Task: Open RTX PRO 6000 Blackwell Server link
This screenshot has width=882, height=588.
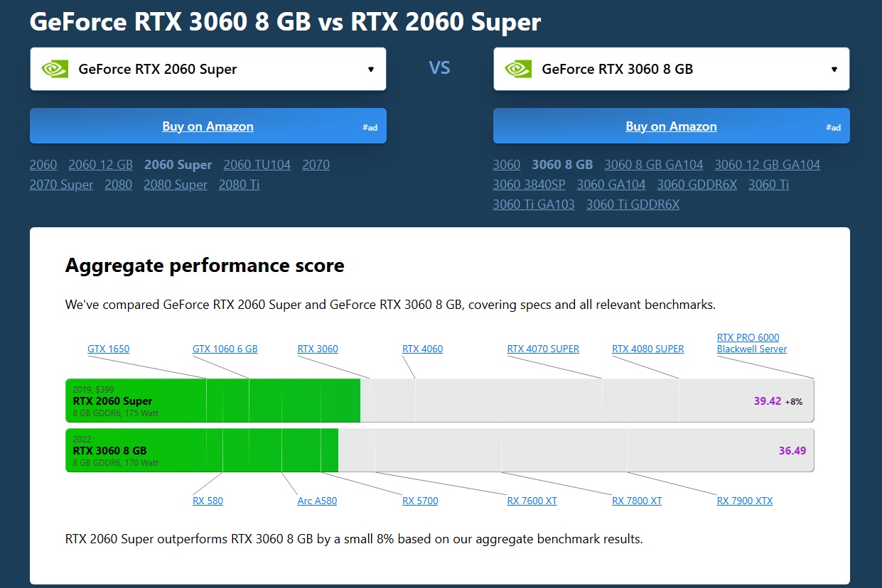Action: click(x=751, y=343)
